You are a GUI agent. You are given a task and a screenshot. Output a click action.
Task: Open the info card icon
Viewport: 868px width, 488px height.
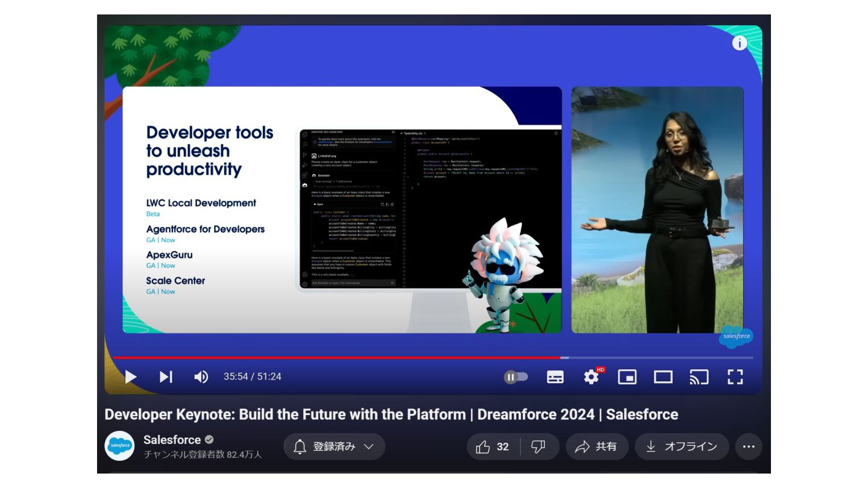740,43
